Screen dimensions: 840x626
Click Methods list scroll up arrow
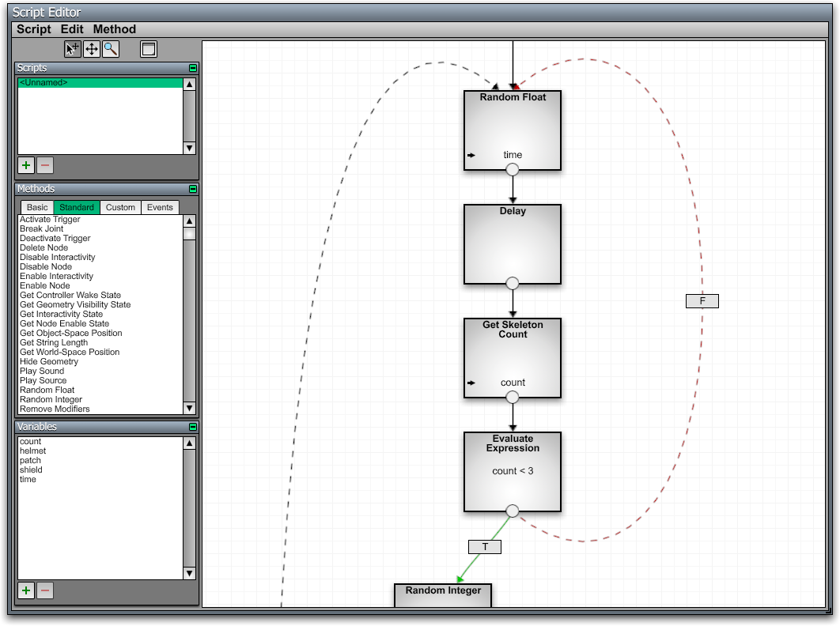pos(189,221)
